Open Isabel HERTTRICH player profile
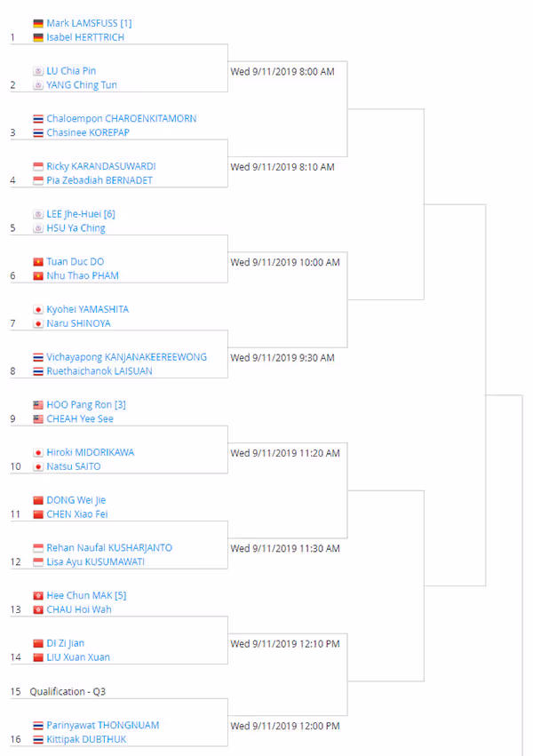Image resolution: width=533 pixels, height=756 pixels. (x=85, y=37)
